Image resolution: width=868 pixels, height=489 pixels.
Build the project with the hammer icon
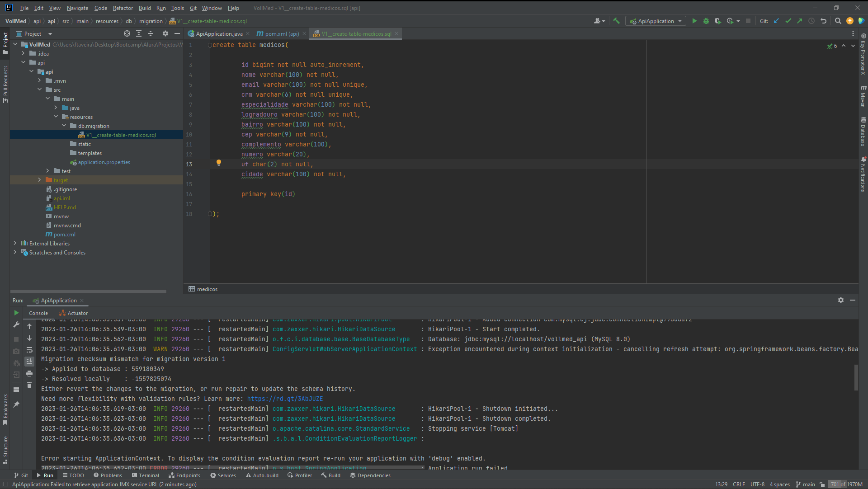[616, 21]
